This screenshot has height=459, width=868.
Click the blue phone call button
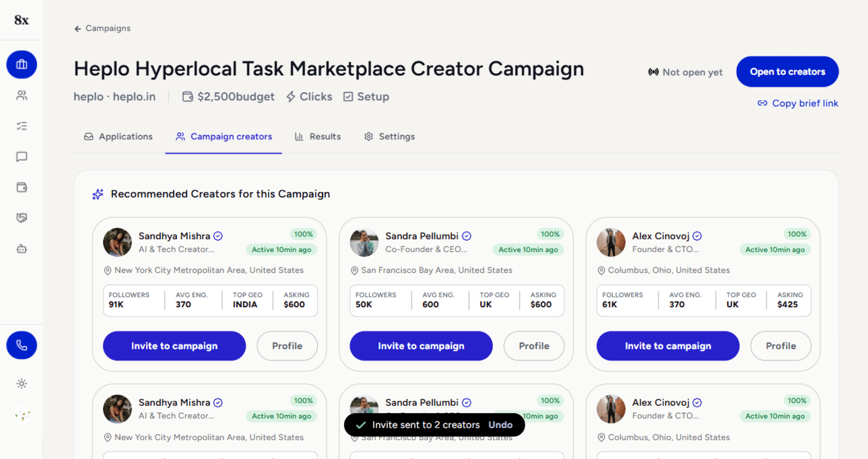pyautogui.click(x=22, y=345)
